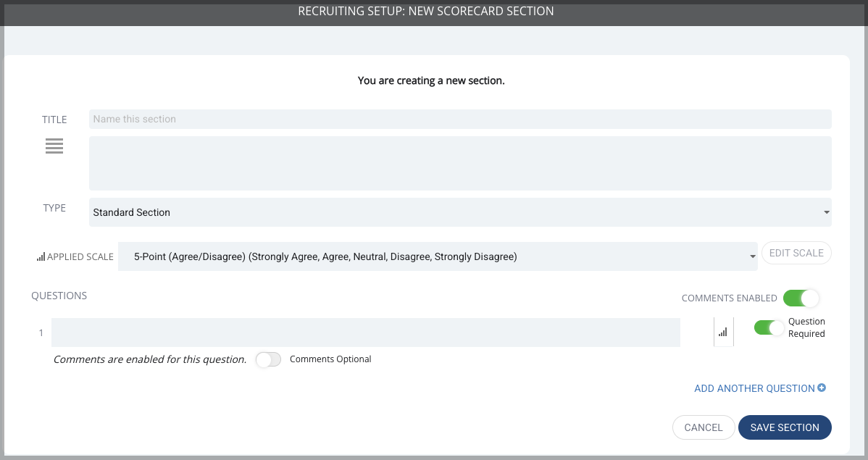Click the 'You are creating a new section.' text
Screen dimensions: 868x460
tap(431, 81)
